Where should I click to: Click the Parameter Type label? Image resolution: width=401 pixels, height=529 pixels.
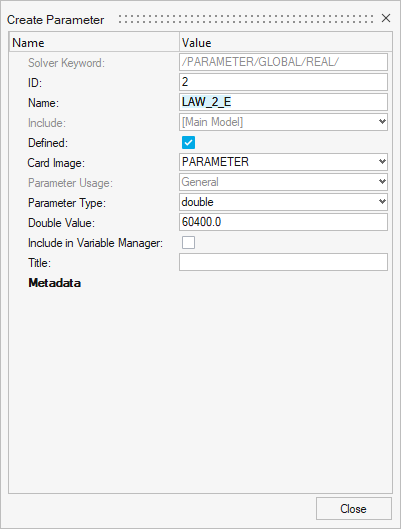coord(67,203)
